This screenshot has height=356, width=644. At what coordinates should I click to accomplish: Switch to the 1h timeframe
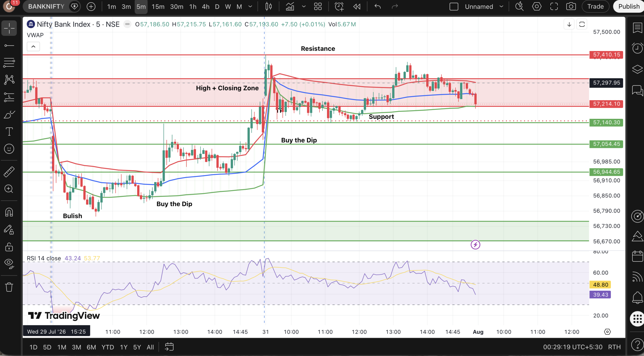click(x=193, y=7)
